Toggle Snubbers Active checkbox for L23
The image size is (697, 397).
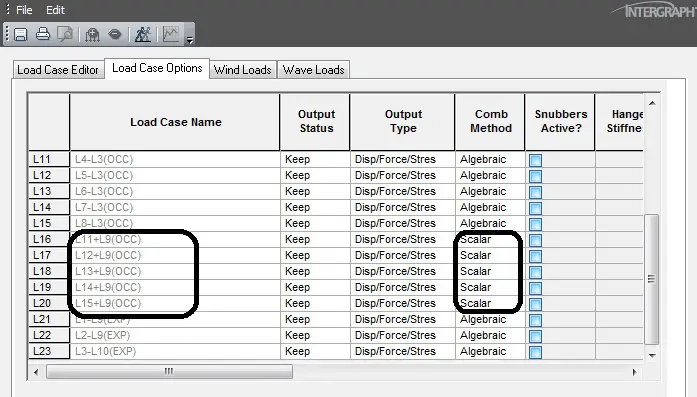(x=536, y=352)
